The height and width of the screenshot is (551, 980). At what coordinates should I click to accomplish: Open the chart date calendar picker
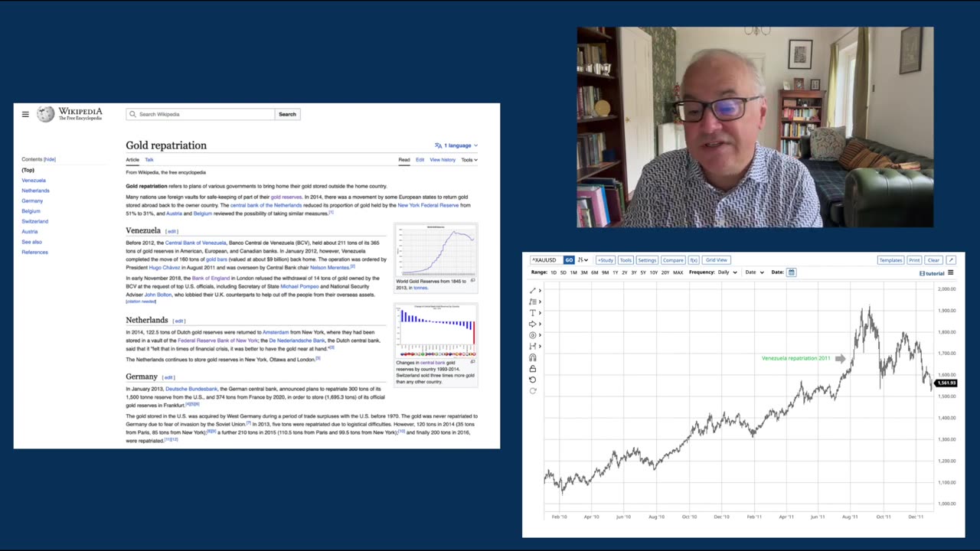click(x=792, y=272)
